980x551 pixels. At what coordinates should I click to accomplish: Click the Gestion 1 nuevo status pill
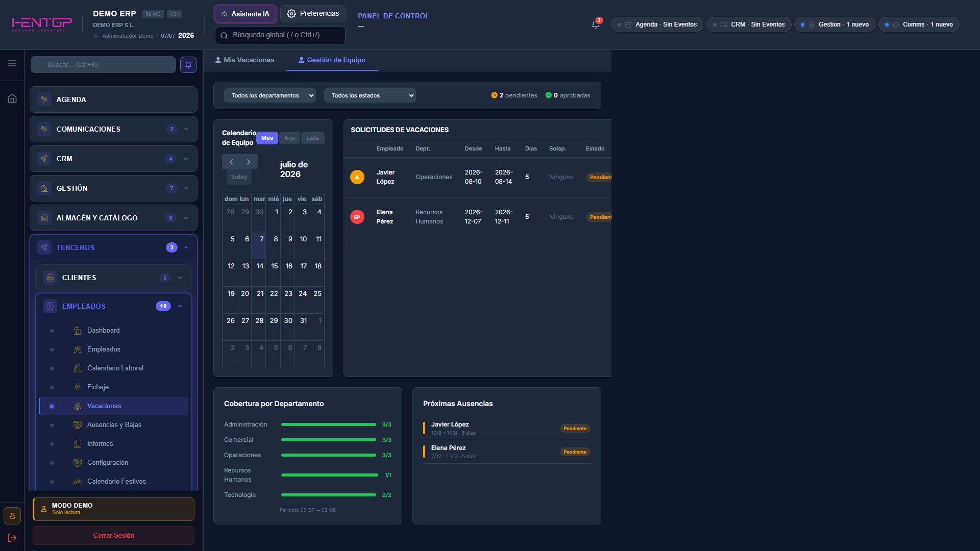[x=835, y=24]
